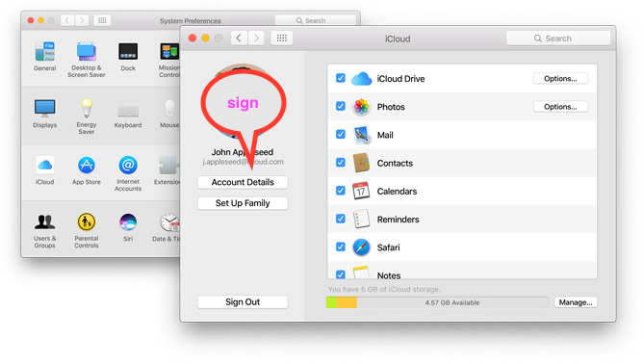Uncheck Calendars sync checkbox

(341, 191)
